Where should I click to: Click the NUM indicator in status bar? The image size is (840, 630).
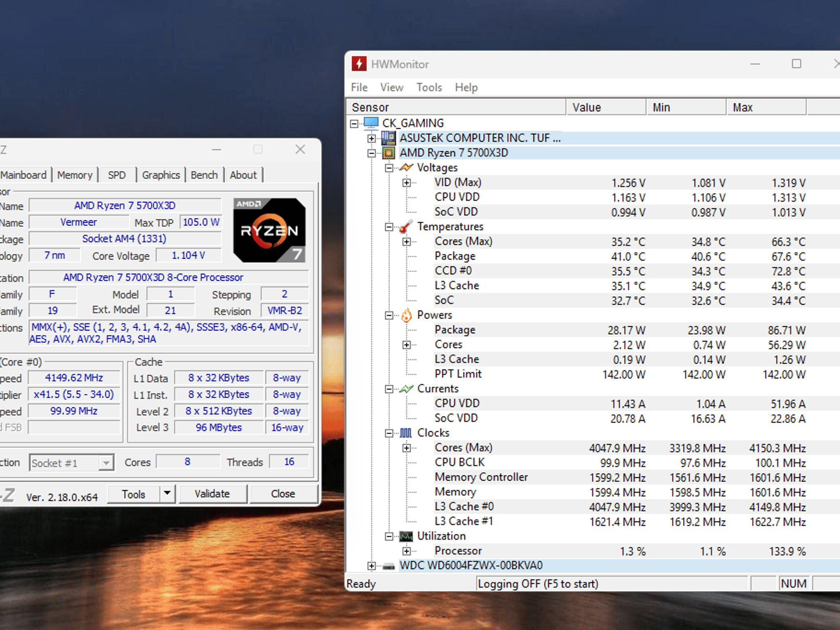click(x=794, y=584)
